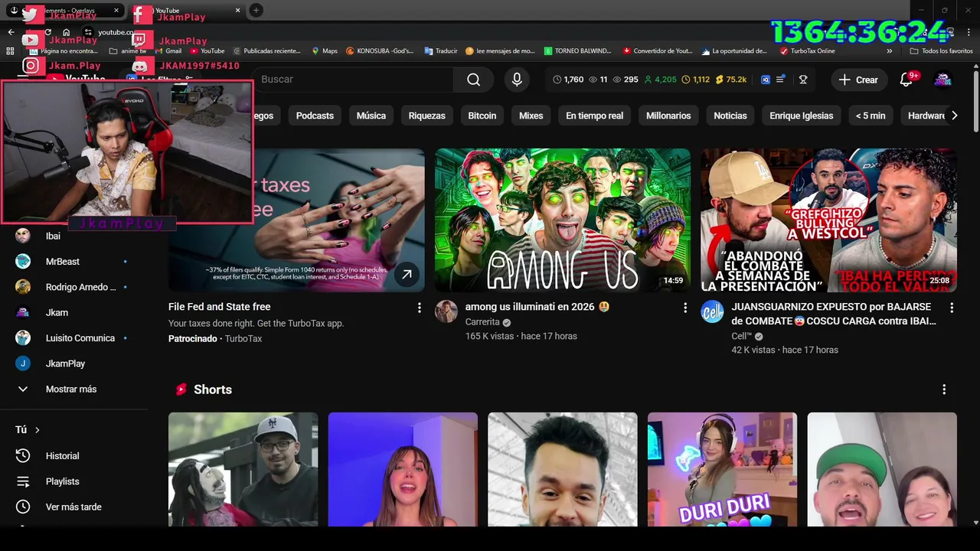980x551 pixels.
Task: Open Todos los favoritos bookmarks folder
Action: tap(942, 51)
